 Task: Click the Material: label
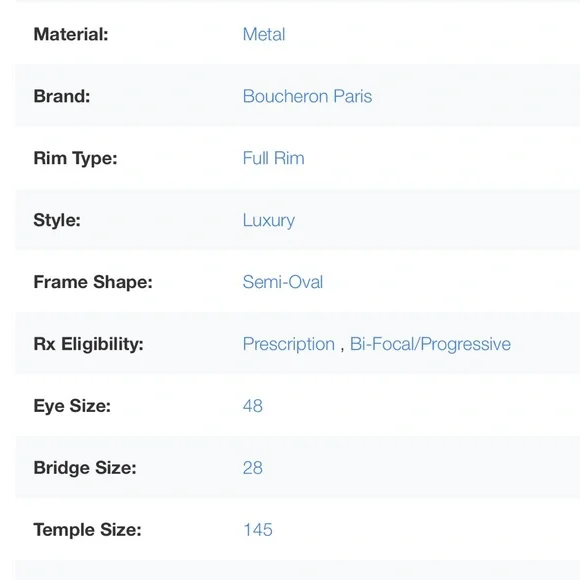tap(71, 34)
